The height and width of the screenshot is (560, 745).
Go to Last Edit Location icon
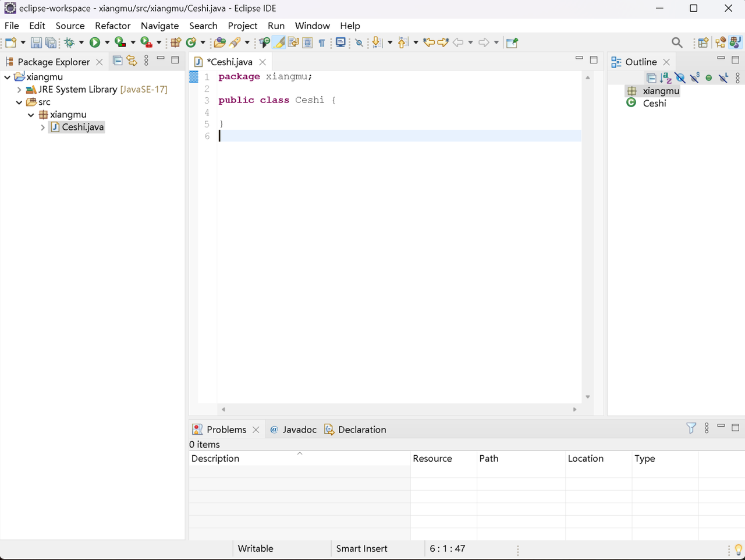click(x=428, y=42)
